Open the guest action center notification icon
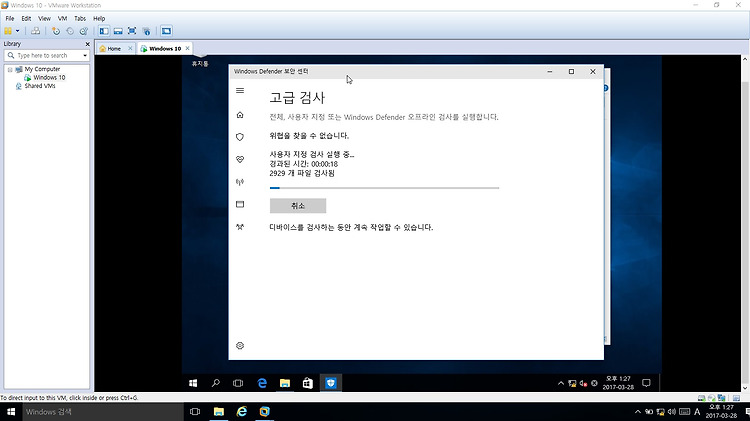Viewport: 750px width, 421px height. pos(646,383)
